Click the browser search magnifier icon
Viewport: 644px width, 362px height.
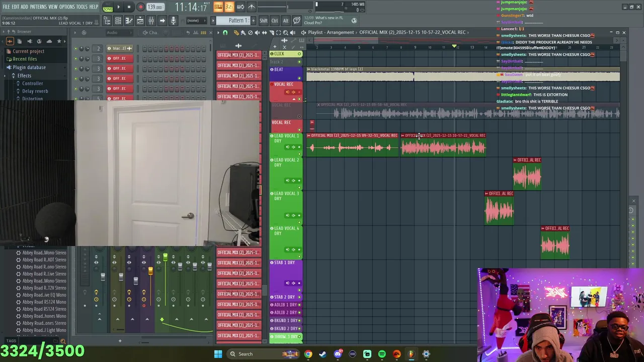(63, 341)
